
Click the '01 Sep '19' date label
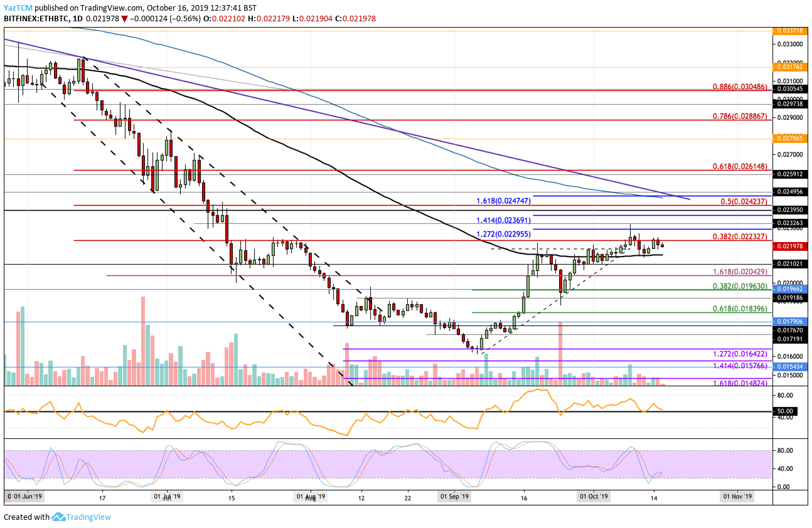point(454,496)
